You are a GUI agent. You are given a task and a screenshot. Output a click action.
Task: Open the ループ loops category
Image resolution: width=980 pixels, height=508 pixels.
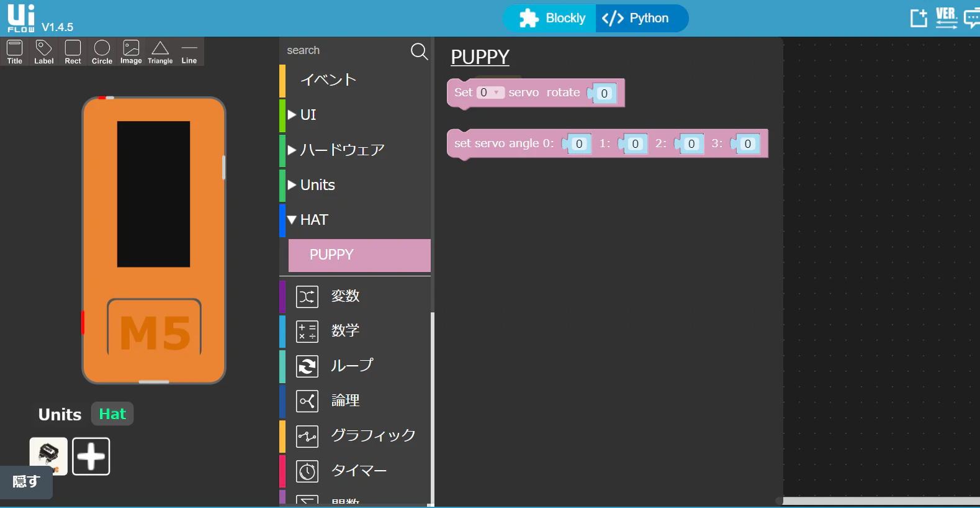coord(355,366)
